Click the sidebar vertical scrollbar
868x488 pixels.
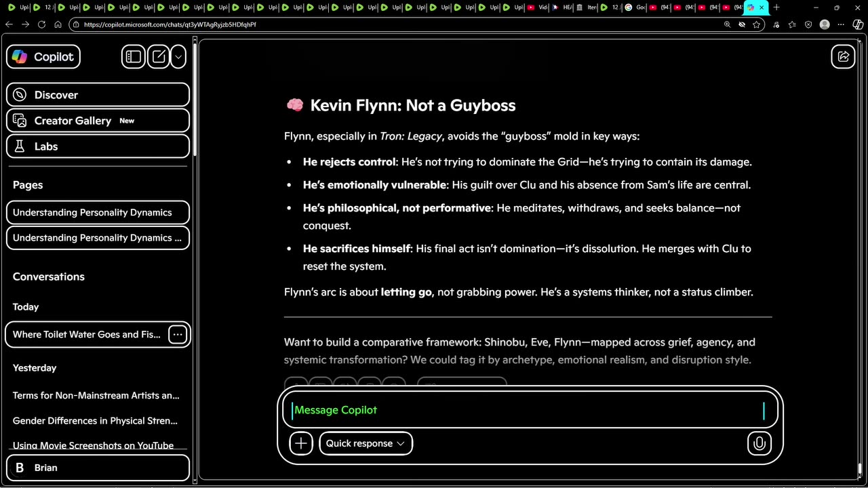pos(195,98)
